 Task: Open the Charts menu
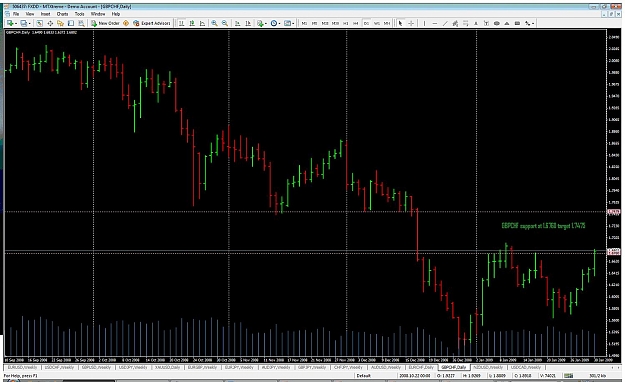pos(63,14)
